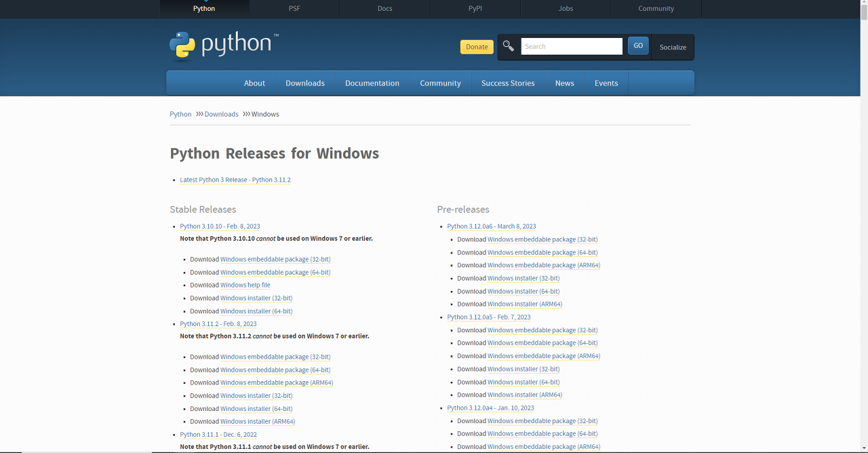
Task: Click the Pre-releases heading text
Action: [463, 210]
